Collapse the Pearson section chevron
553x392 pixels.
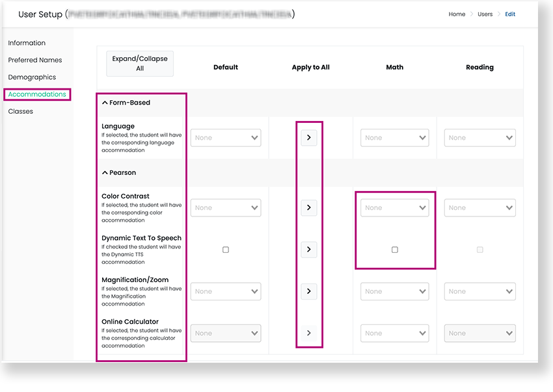tap(105, 172)
